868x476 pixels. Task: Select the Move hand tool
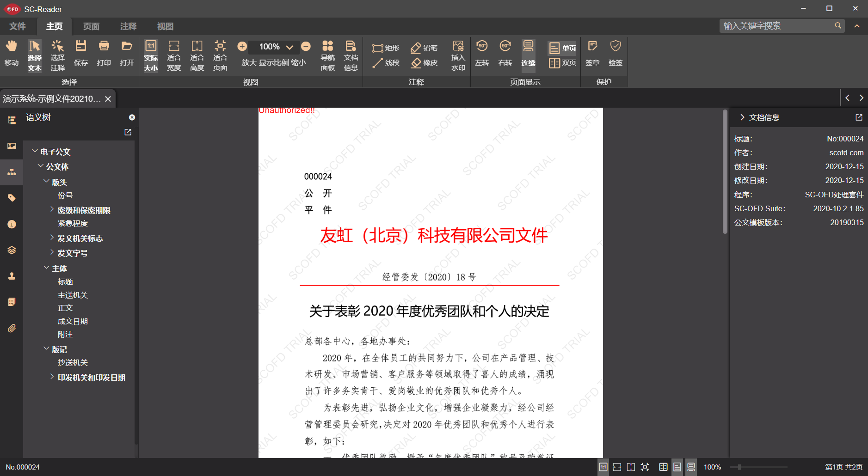coord(12,53)
